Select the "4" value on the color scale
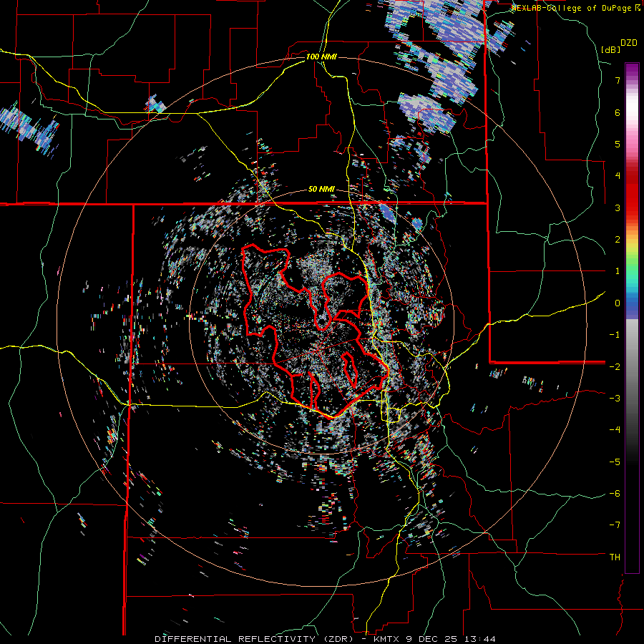Image resolution: width=644 pixels, height=644 pixels. point(618,176)
